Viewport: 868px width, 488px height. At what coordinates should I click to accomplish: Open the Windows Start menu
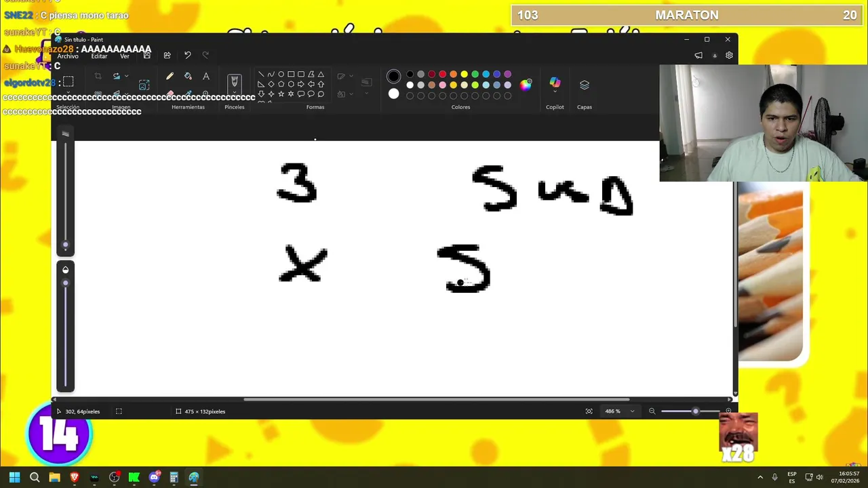[14, 477]
